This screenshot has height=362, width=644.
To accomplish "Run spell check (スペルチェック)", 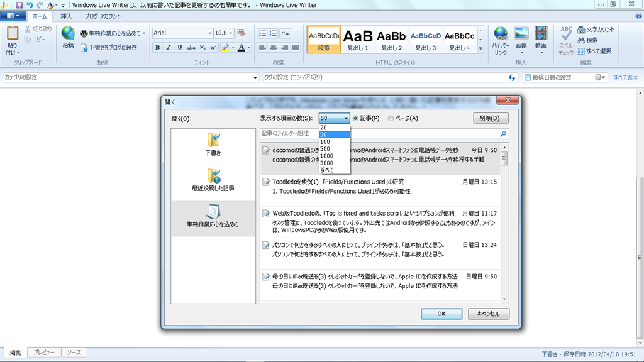I will coord(566,41).
